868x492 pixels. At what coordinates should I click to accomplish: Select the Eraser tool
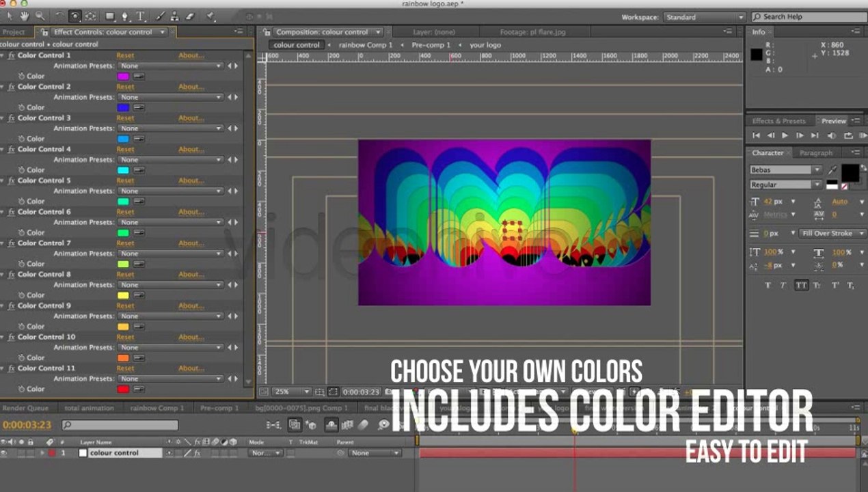190,16
